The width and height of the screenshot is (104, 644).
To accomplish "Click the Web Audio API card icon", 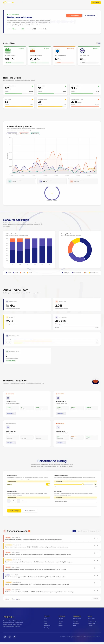I will pos(82,51).
